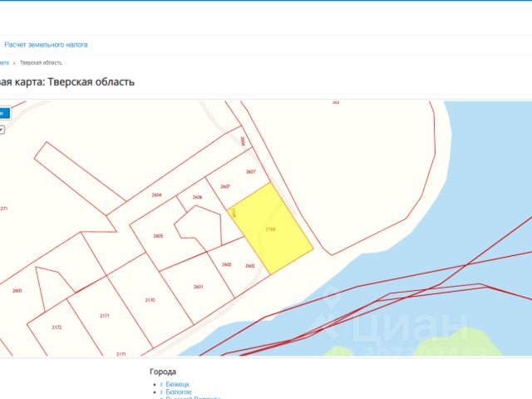Image resolution: width=532 pixels, height=399 pixels.
Task: Select parcel 2606 on the map
Action: pyautogui.click(x=197, y=197)
